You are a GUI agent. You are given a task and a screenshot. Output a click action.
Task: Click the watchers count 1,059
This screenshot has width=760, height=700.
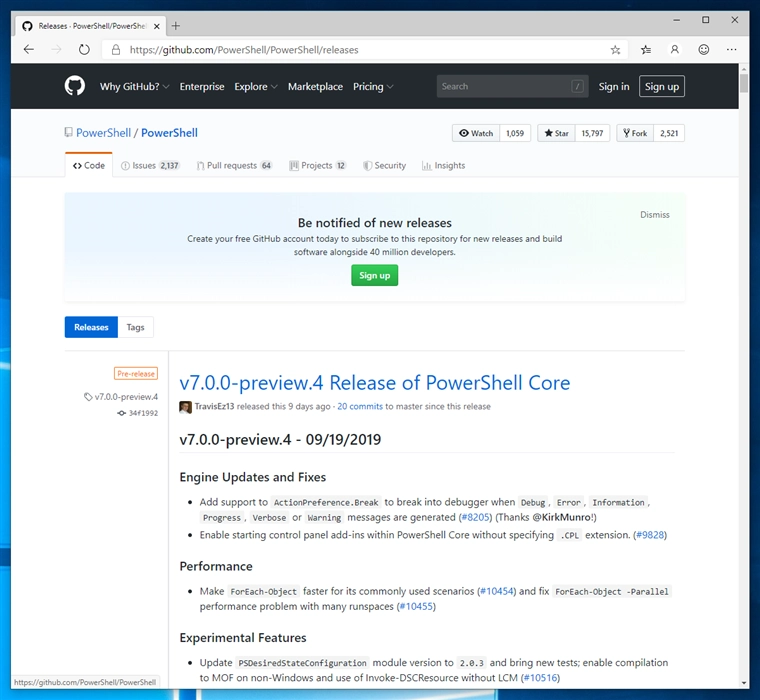click(515, 133)
